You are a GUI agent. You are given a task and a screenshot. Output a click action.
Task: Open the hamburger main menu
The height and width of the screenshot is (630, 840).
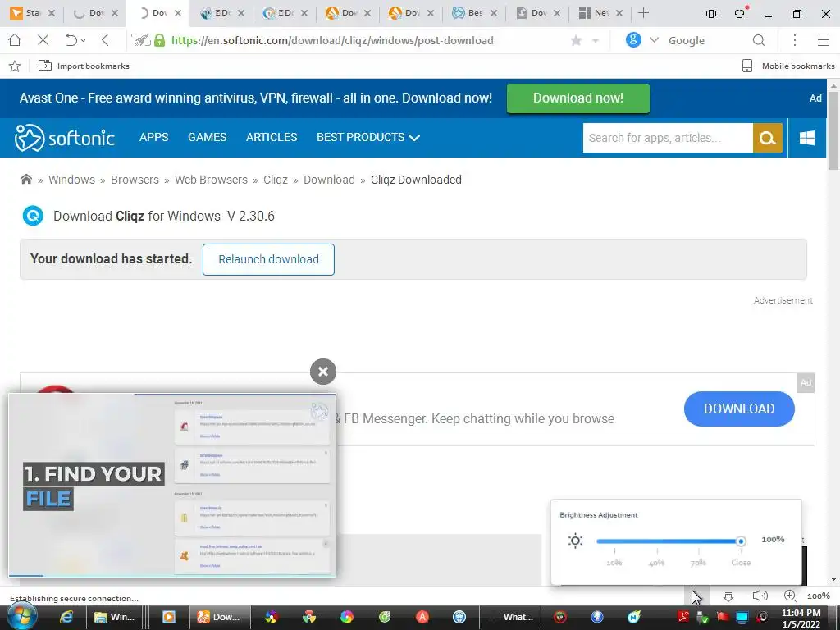tap(824, 40)
